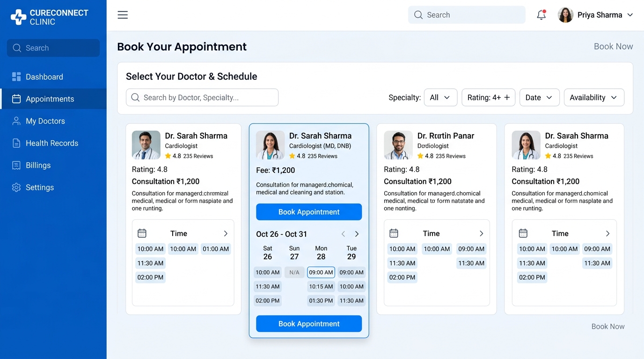
Task: Click Book Now link next to page title
Action: point(613,46)
